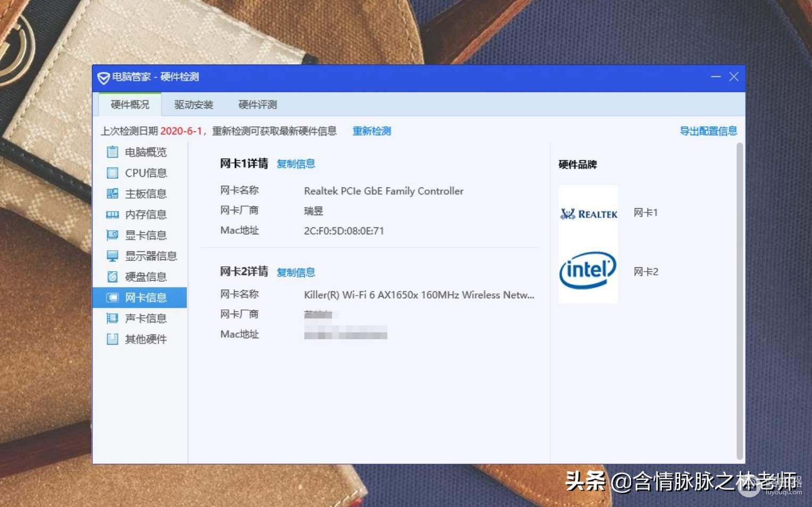
Task: Click the date 2020-6-1
Action: tap(181, 131)
